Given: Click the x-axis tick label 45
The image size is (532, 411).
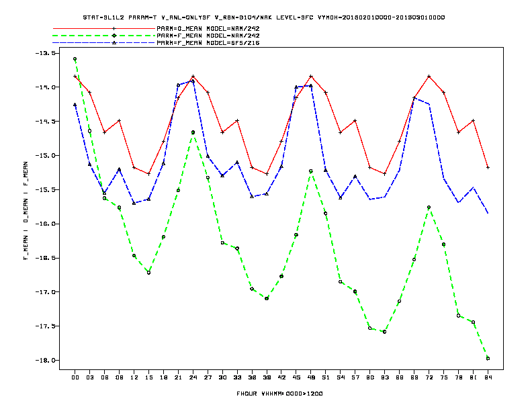Looking at the screenshot, I should [x=296, y=377].
